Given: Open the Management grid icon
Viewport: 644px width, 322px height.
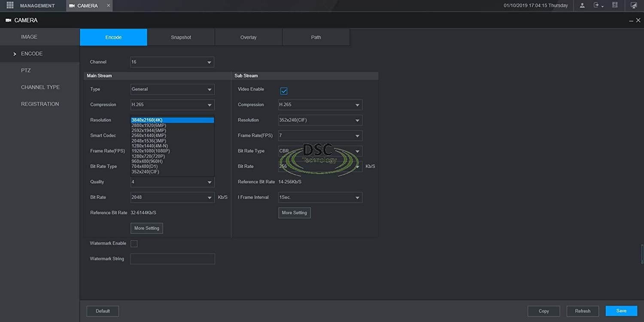Looking at the screenshot, I should 10,6.
